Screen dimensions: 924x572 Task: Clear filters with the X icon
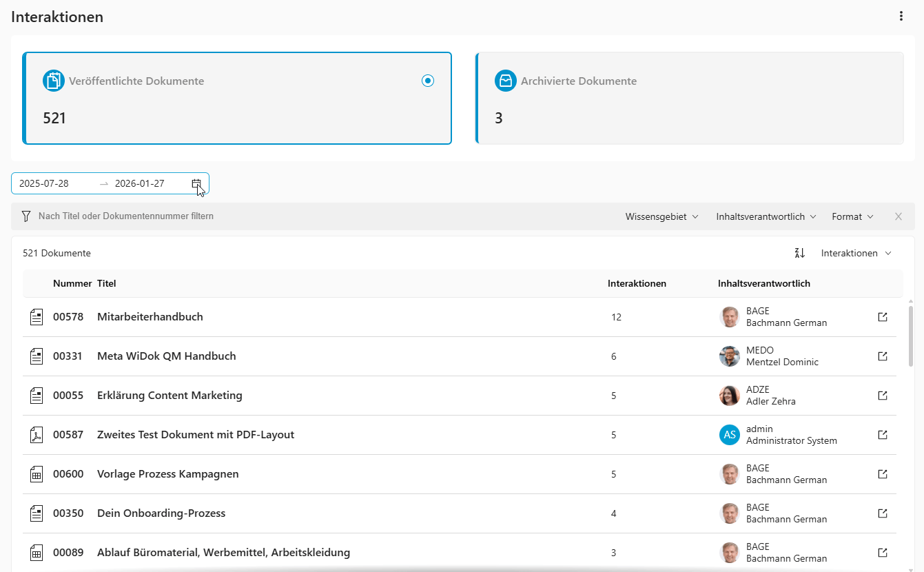[898, 216]
